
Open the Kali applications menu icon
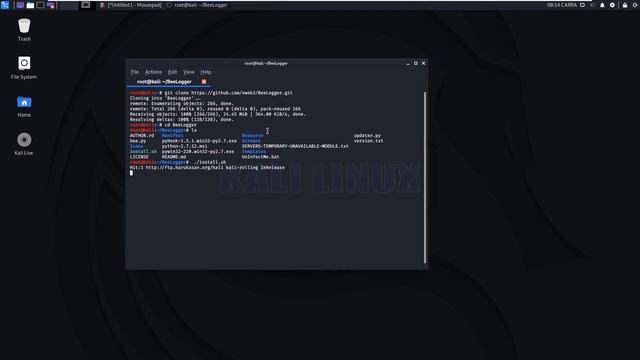(5, 5)
